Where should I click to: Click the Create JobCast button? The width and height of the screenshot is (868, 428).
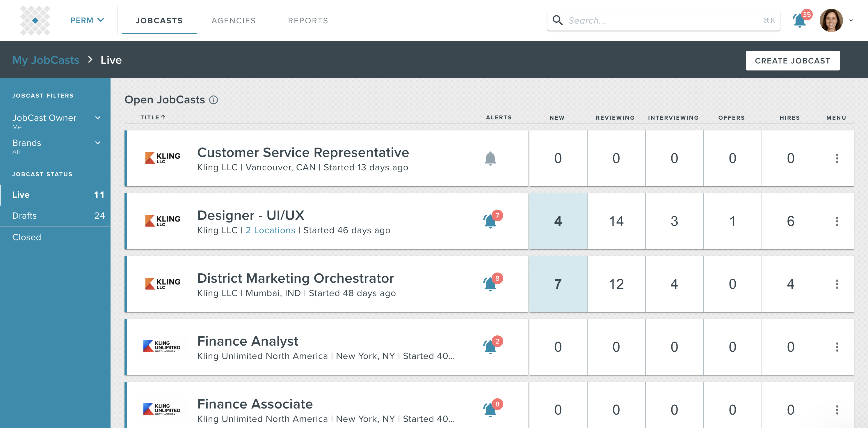tap(793, 61)
